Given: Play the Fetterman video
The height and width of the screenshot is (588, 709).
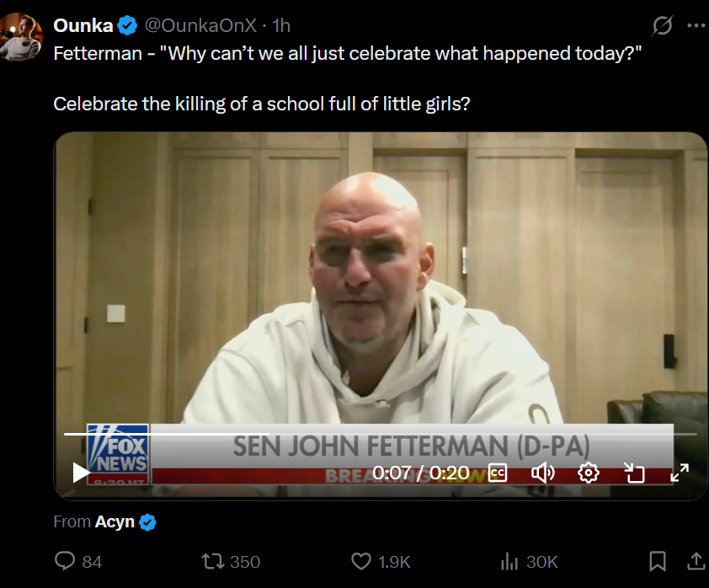Looking at the screenshot, I should tap(81, 473).
